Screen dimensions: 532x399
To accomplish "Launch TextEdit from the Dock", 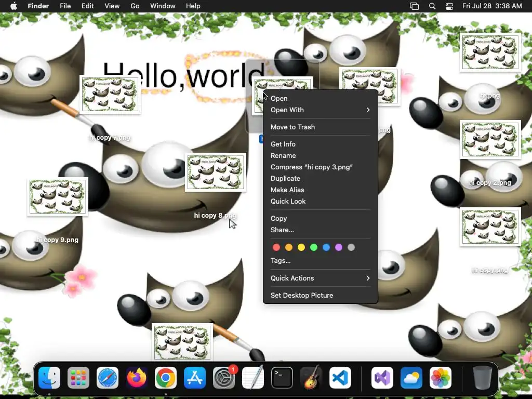I will coord(253,378).
